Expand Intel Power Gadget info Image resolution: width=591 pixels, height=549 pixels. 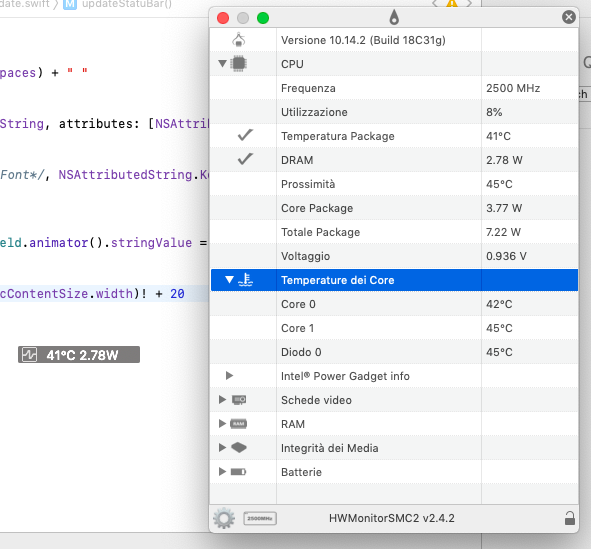tap(229, 376)
